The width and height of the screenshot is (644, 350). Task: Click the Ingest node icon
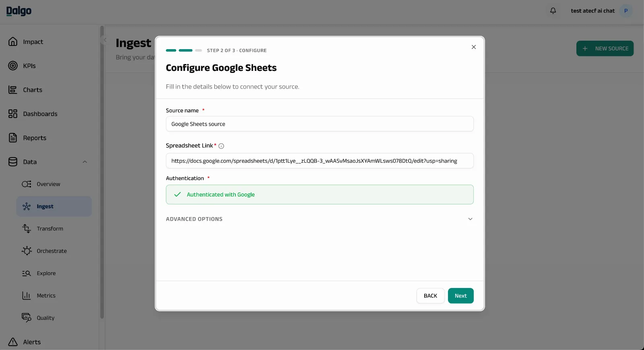(x=27, y=206)
